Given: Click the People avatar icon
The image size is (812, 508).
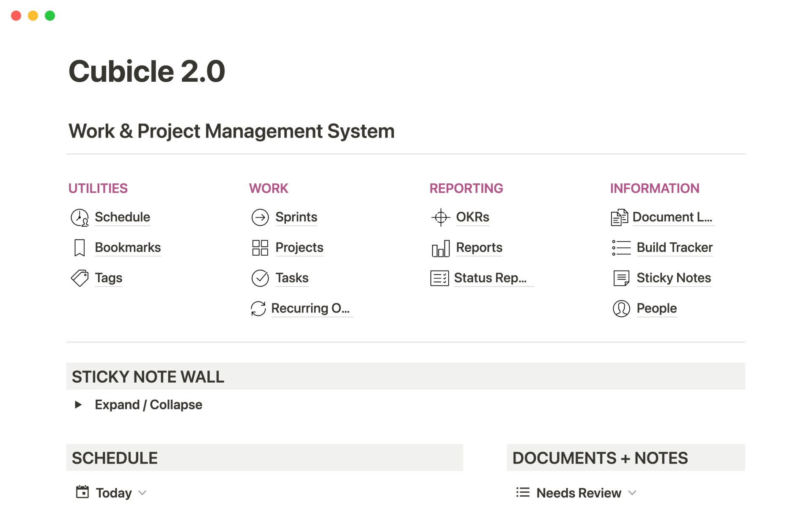Looking at the screenshot, I should [621, 309].
